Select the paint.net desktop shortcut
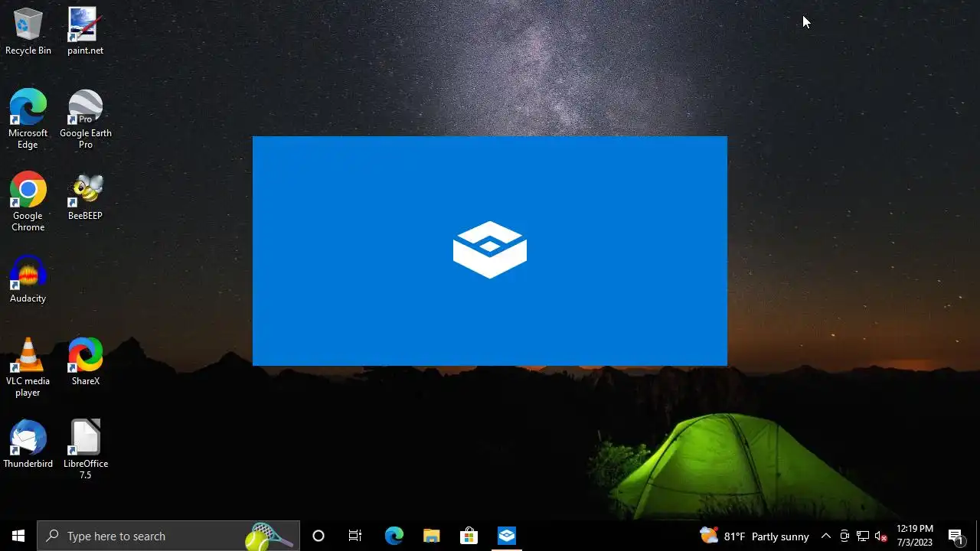The height and width of the screenshot is (551, 980). (x=85, y=32)
